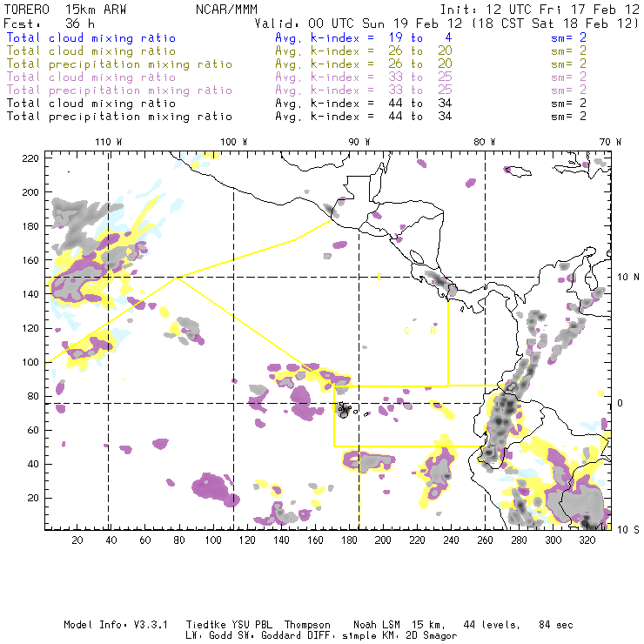Click the "KM: 2D Smagor" text
Viewport: 644px width, 644px height.
point(420,636)
